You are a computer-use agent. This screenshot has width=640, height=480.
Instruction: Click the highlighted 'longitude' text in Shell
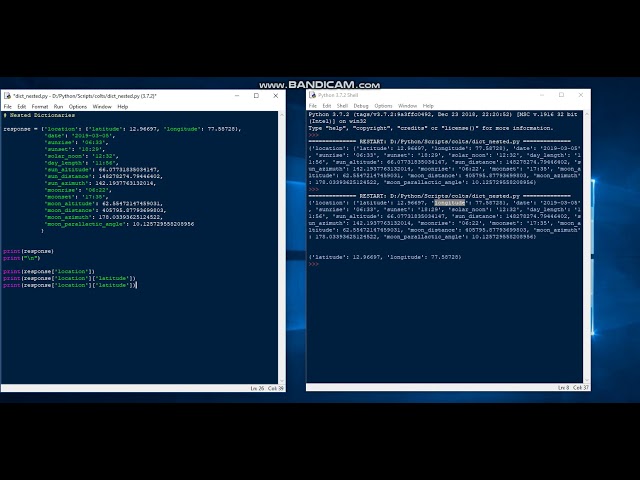(450, 203)
